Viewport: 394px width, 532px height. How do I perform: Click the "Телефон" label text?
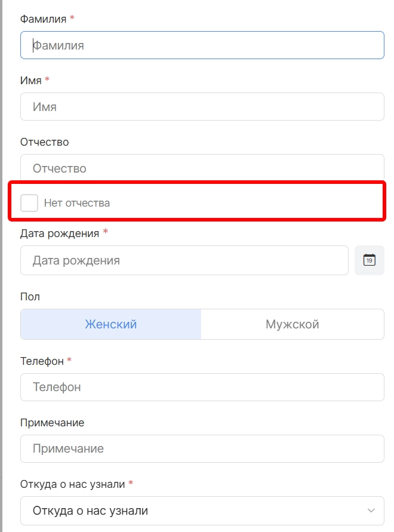[42, 361]
